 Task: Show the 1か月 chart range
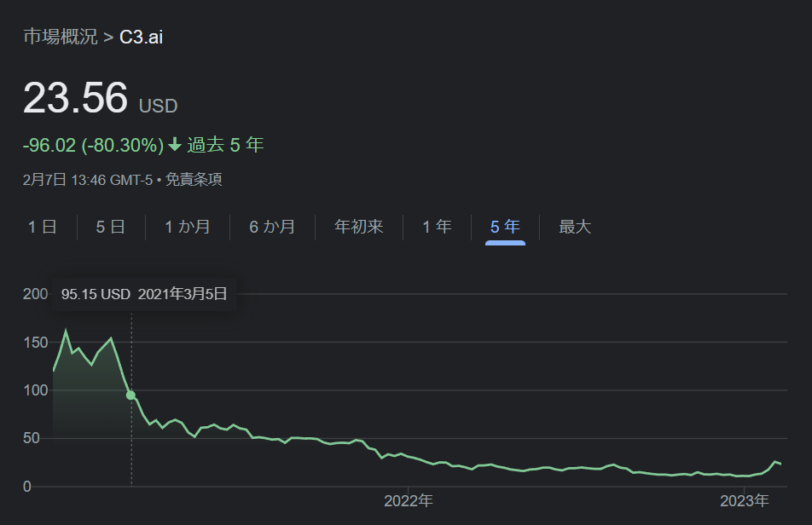click(187, 227)
